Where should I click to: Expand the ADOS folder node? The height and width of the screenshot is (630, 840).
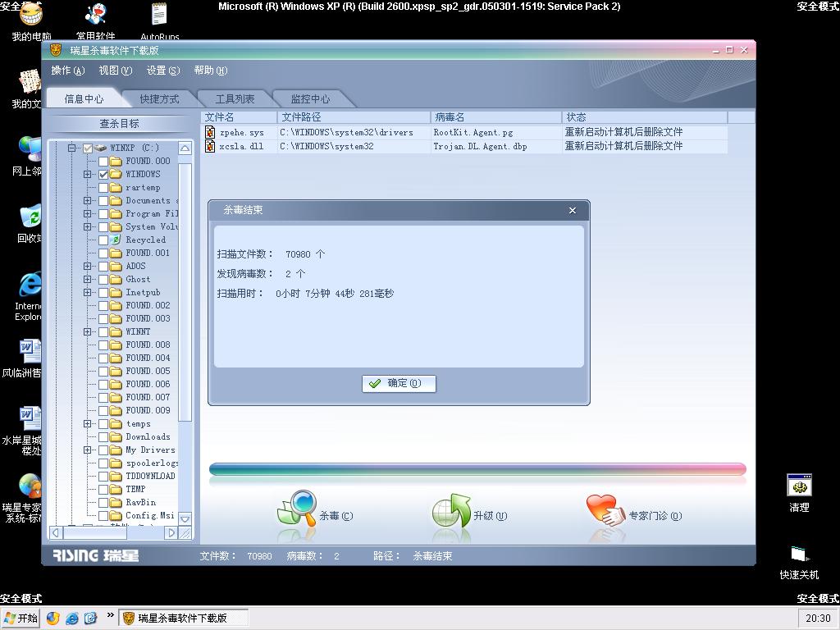pos(87,267)
